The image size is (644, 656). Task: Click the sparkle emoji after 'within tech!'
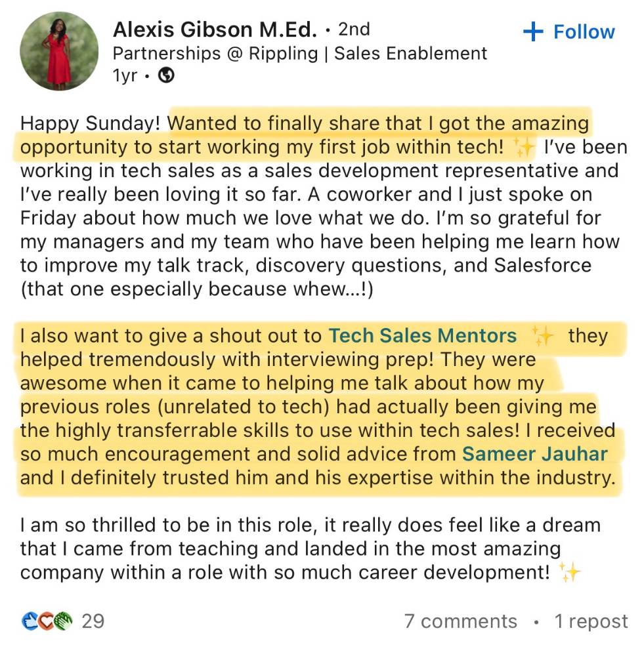point(524,148)
